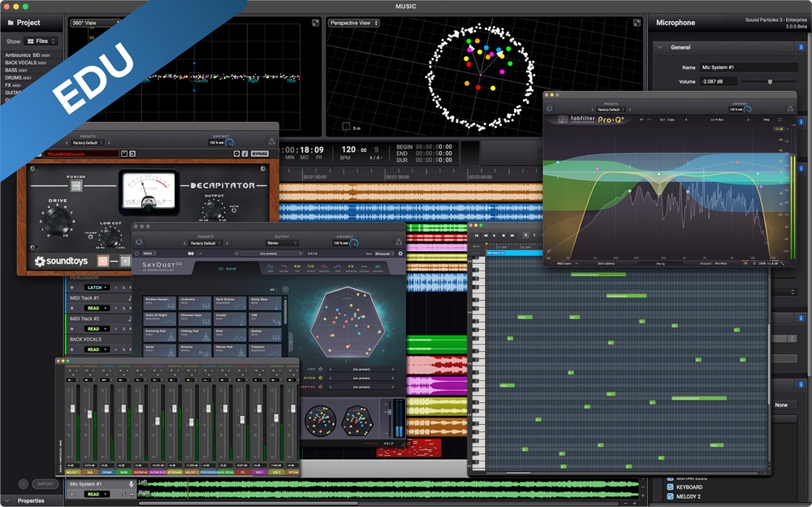Click the IMPORT button in Project panel

[45, 484]
